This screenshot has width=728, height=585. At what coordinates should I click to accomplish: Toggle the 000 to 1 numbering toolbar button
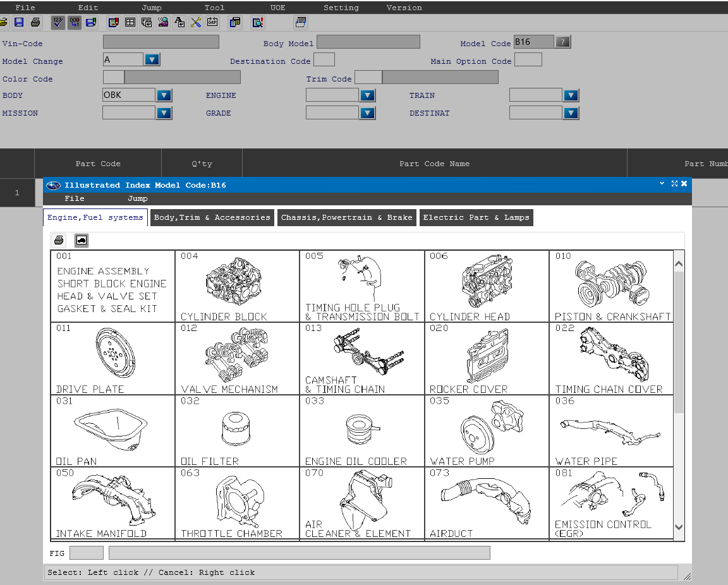tap(75, 23)
